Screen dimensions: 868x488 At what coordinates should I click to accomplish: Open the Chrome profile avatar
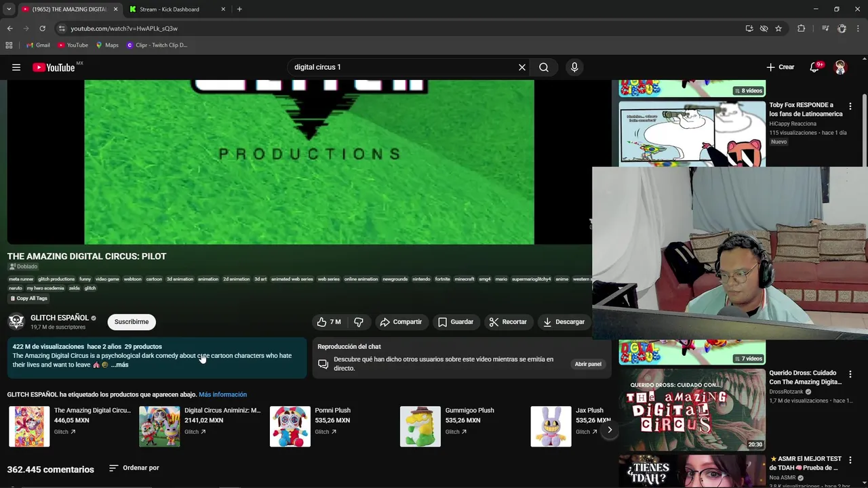842,28
